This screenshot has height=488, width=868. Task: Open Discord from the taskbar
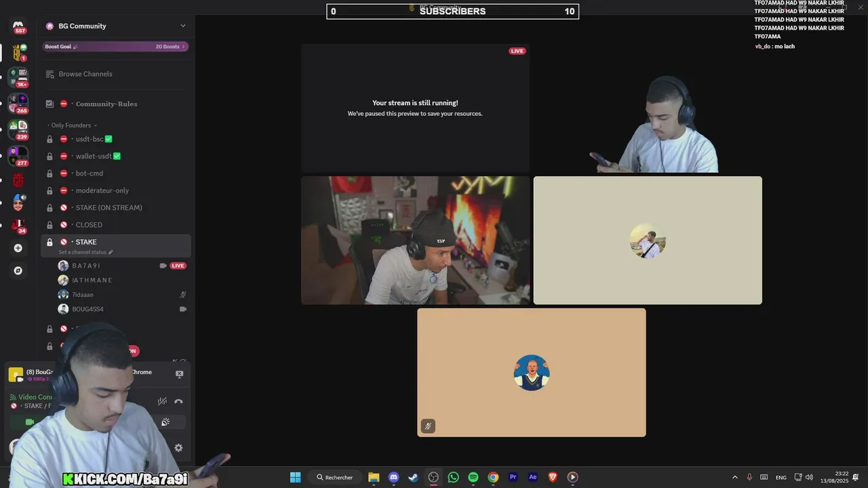[x=394, y=477]
